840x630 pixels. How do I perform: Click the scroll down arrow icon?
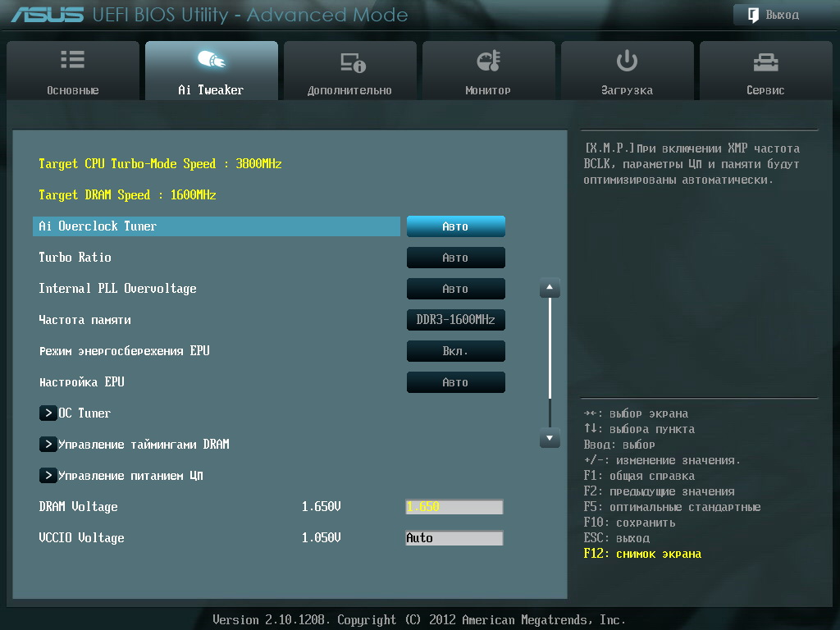tap(549, 438)
